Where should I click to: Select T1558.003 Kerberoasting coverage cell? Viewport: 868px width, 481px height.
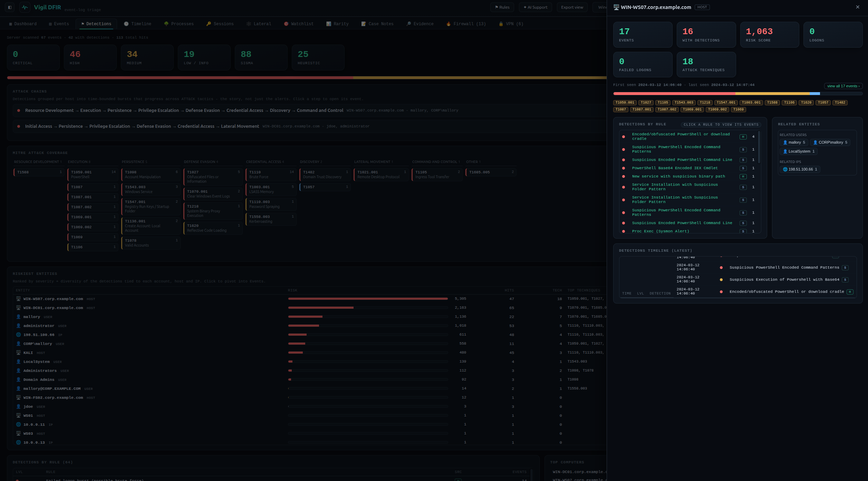[x=271, y=219]
